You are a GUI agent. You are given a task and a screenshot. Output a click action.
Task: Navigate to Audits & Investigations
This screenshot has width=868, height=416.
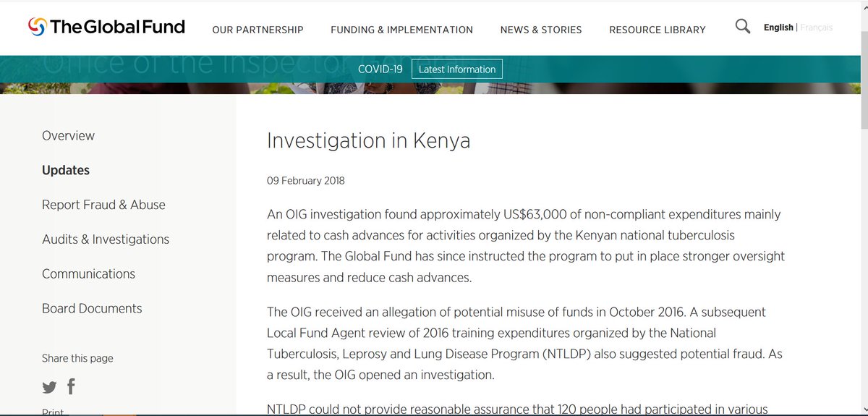click(x=106, y=239)
